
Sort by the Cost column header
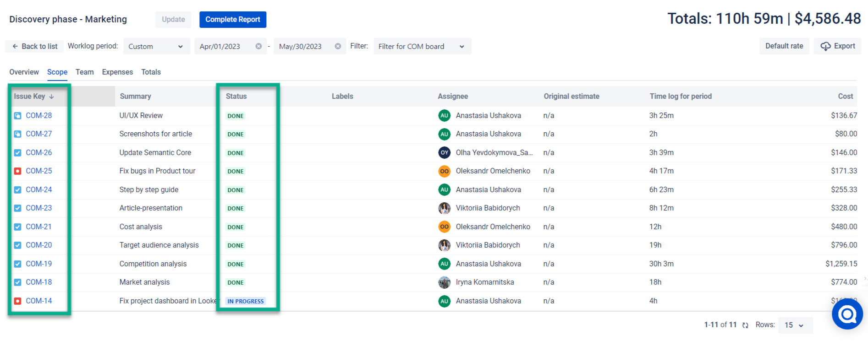(x=846, y=97)
